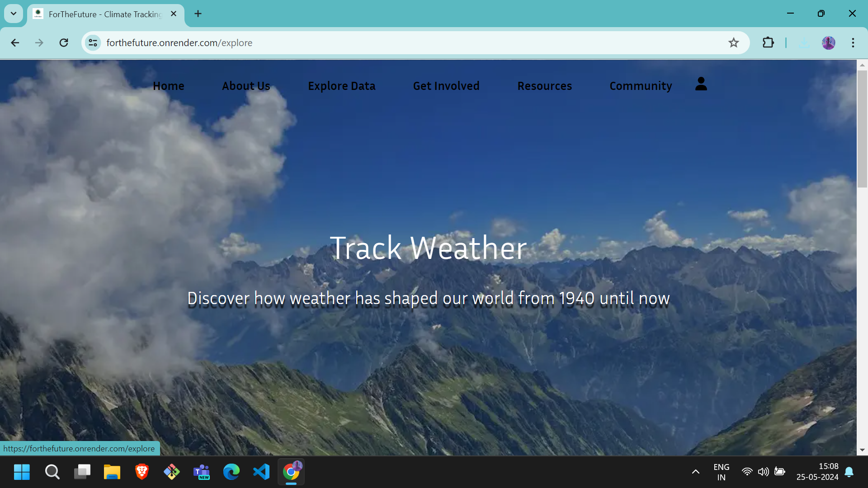Visit the Community link
Image resolution: width=868 pixels, height=488 pixels.
point(641,86)
